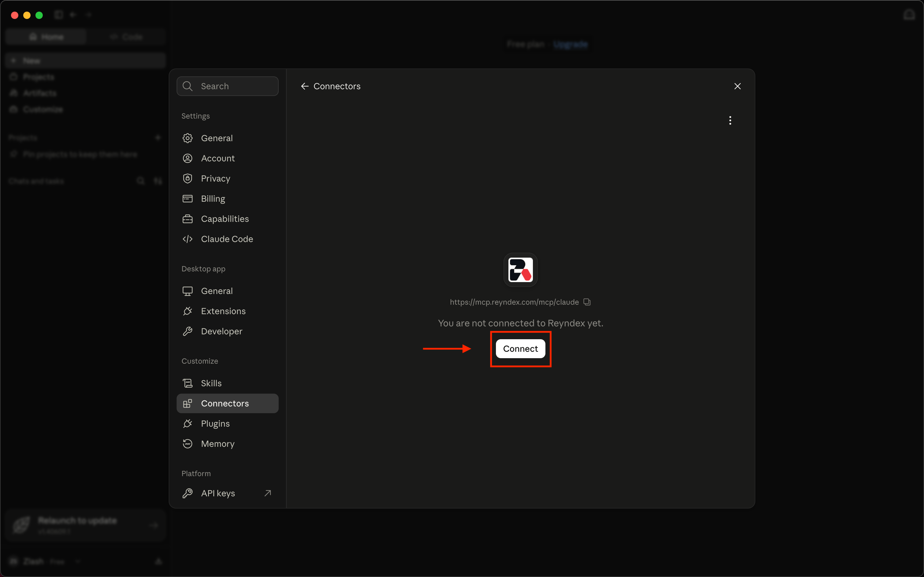Click the code brackets Claude Code icon
The image size is (924, 577).
[187, 239]
